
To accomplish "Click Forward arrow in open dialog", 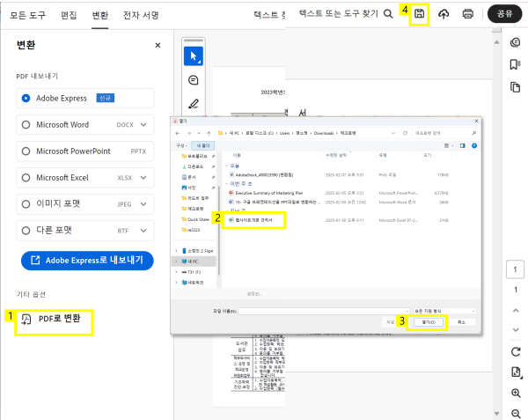I will [189, 133].
